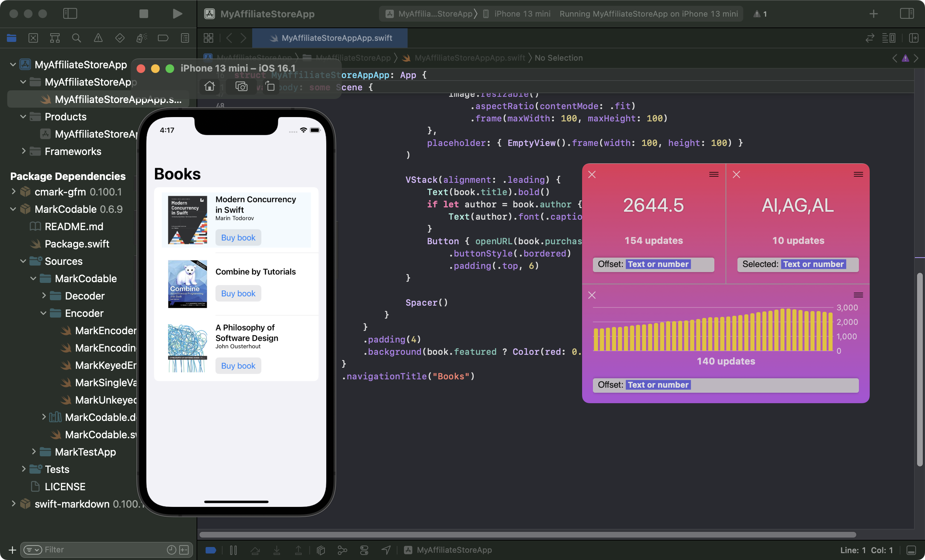Expand the Sources folder in MarkCodable
Image resolution: width=925 pixels, height=560 pixels.
(24, 262)
